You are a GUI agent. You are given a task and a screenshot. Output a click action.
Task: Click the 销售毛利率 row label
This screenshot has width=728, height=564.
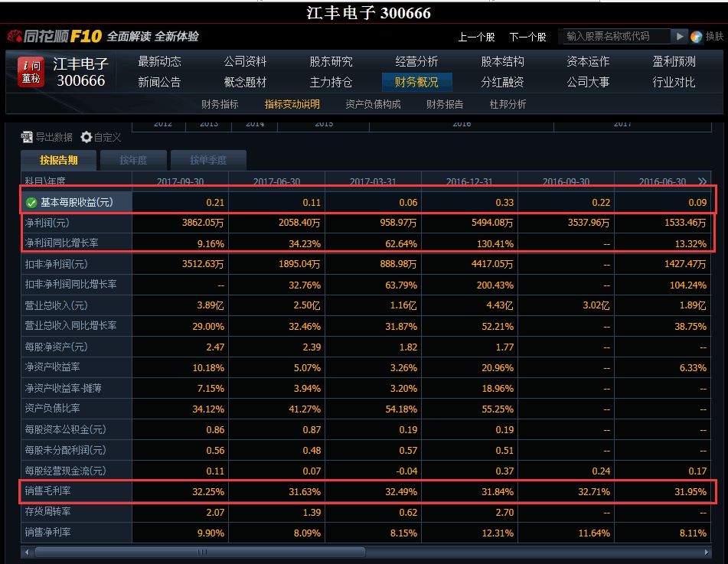(x=47, y=491)
